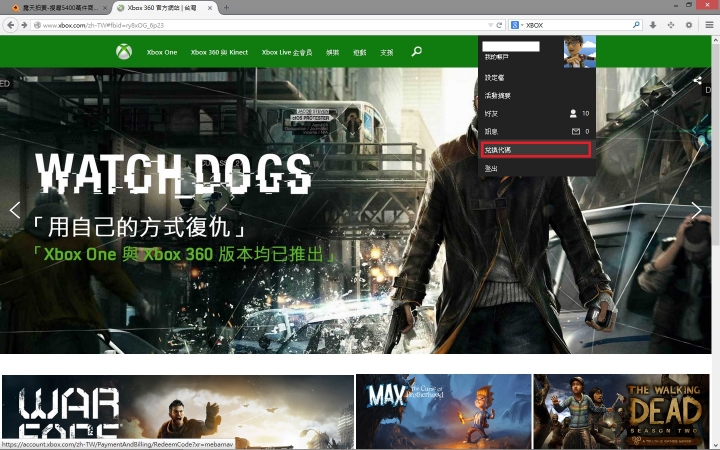720x450 pixels.
Task: Click the four-arrow icon in browser toolbar
Action: coord(671,25)
